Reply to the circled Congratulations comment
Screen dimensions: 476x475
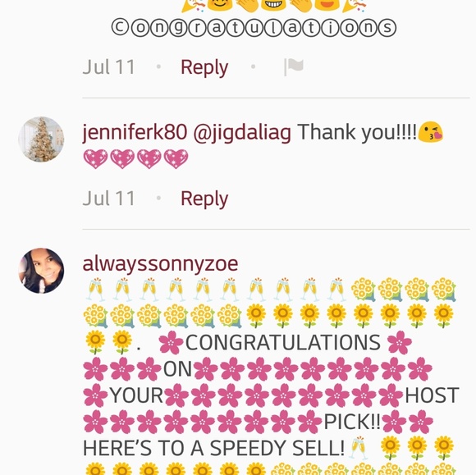(204, 67)
